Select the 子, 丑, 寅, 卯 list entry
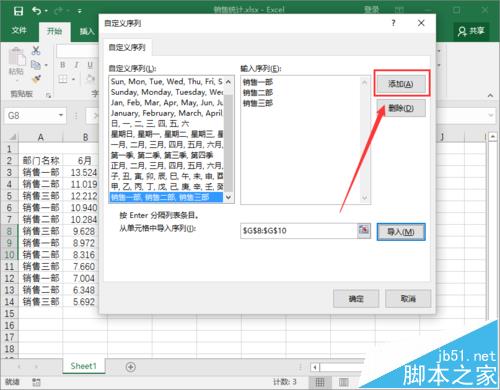 (167, 176)
